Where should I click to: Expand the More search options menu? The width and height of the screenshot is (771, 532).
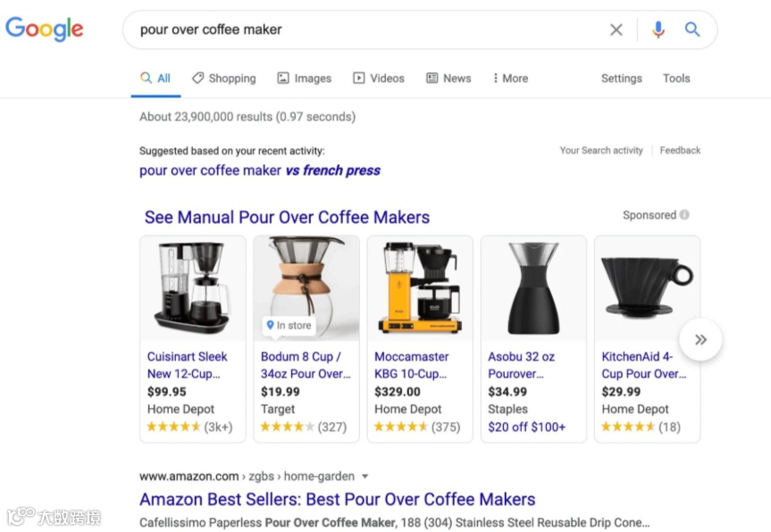click(x=511, y=79)
